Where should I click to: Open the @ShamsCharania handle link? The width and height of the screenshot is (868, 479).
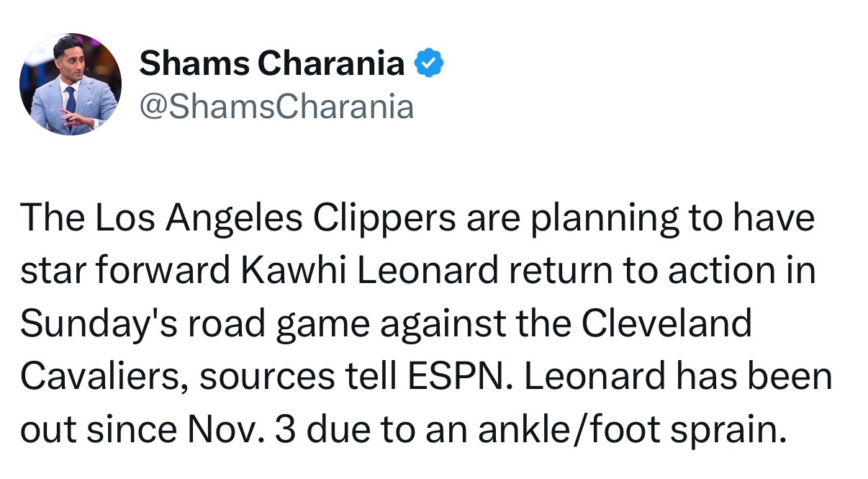click(276, 107)
